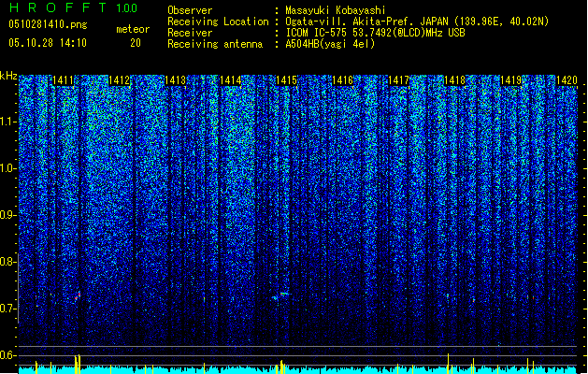
Task: Click the 1417 time marker
Action: tap(398, 80)
